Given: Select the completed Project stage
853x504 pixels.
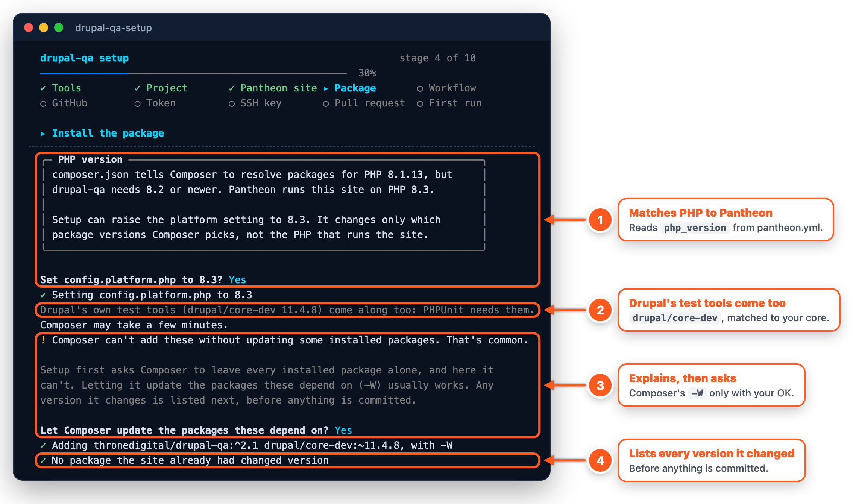Looking at the screenshot, I should [x=161, y=88].
